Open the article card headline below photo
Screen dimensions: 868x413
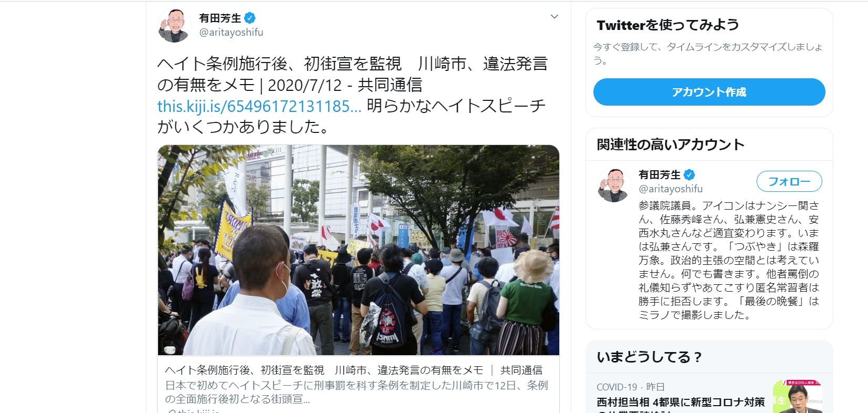coord(354,370)
